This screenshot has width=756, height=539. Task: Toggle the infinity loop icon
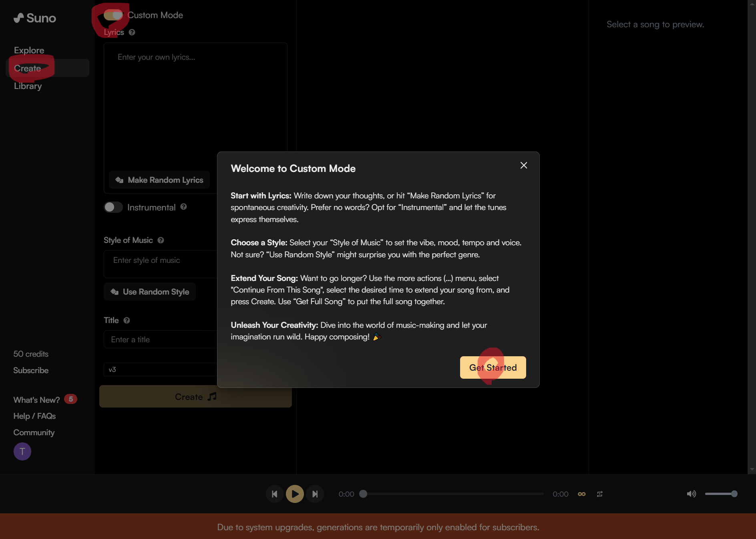click(x=582, y=494)
